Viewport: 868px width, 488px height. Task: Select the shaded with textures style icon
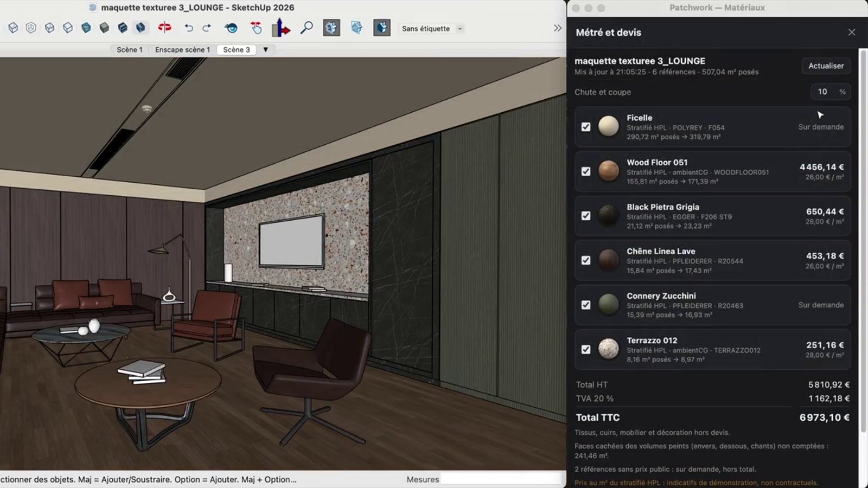tap(104, 28)
